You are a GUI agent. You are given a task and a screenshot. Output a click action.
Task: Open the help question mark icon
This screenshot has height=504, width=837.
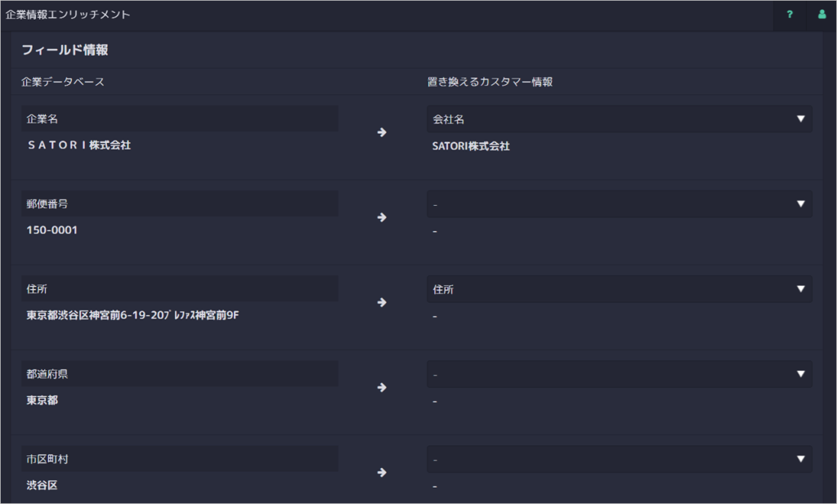click(790, 15)
